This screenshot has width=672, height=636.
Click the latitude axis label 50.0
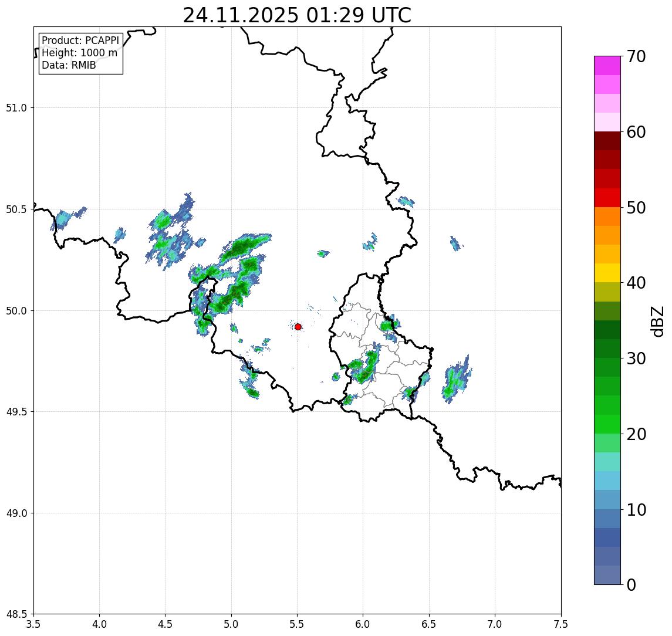[x=16, y=311]
